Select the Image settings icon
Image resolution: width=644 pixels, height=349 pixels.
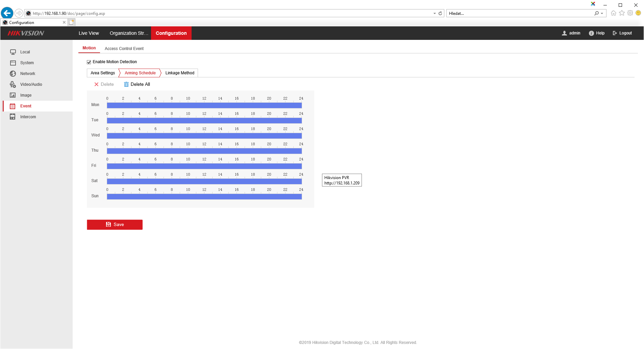(13, 95)
